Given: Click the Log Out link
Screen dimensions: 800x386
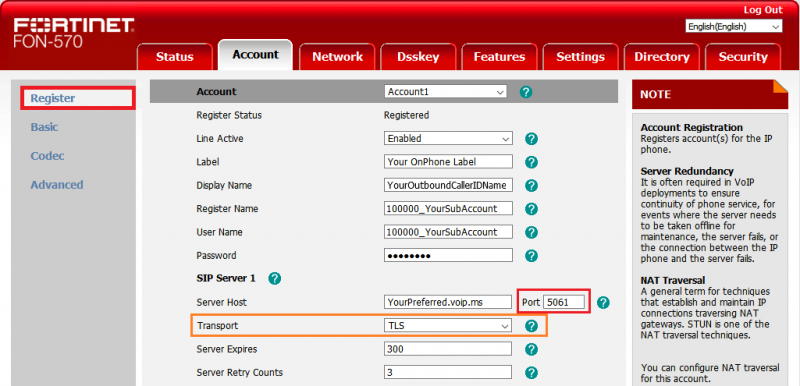Looking at the screenshot, I should coord(763,10).
